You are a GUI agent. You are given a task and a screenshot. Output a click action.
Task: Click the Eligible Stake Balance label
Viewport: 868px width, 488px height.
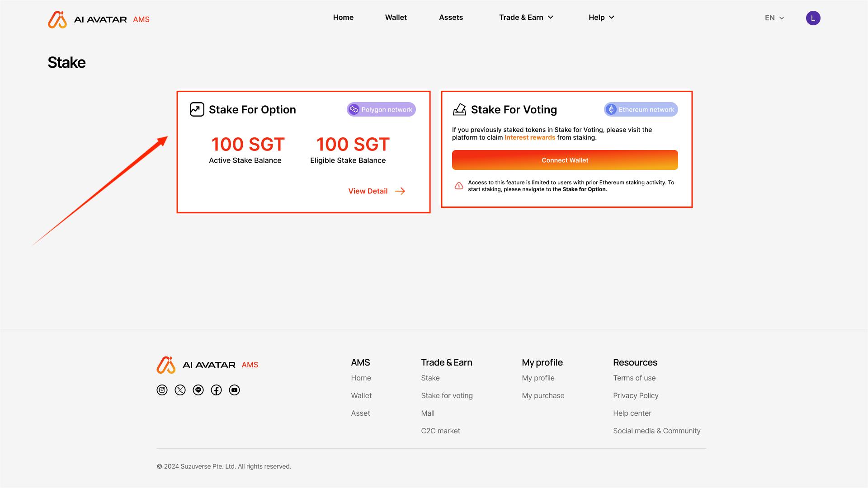click(x=348, y=160)
